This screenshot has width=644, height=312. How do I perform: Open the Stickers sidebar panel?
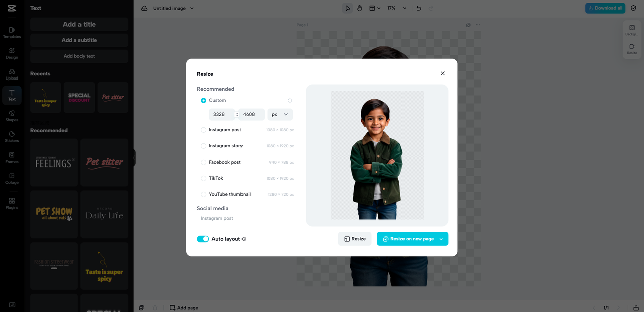click(x=12, y=137)
